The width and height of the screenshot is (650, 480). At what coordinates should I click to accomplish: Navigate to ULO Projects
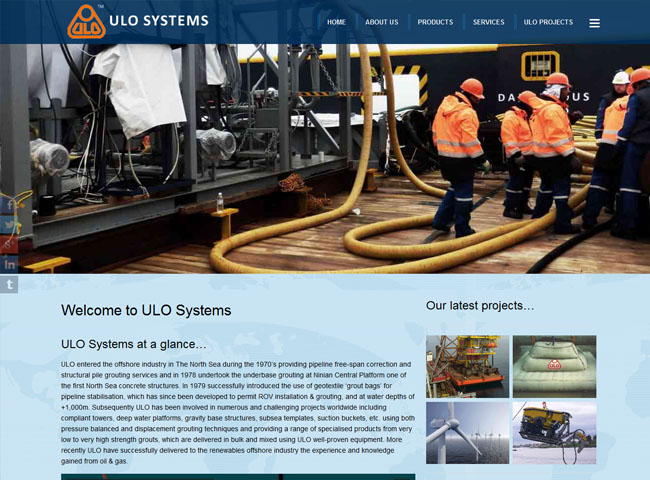point(548,22)
